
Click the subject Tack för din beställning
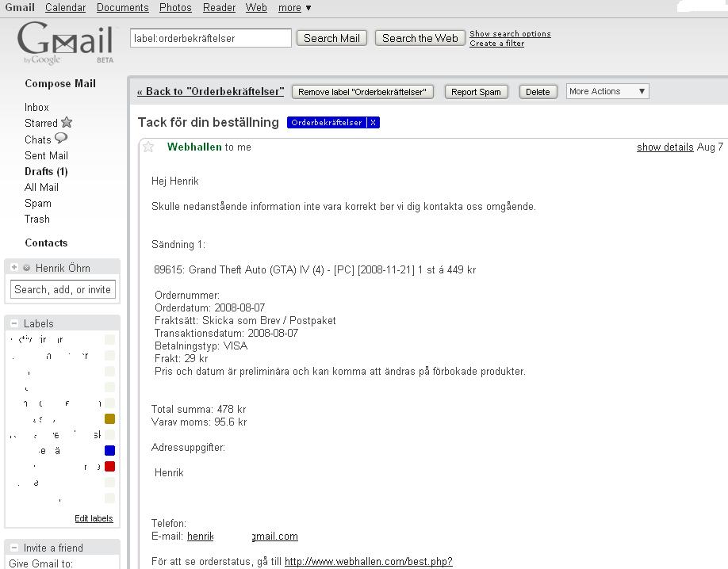coord(208,122)
